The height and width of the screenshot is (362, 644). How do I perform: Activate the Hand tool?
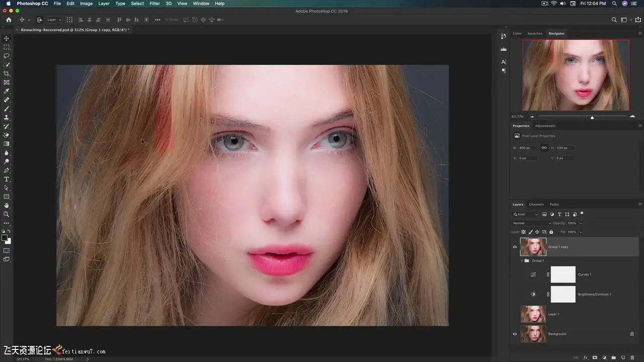(7, 206)
